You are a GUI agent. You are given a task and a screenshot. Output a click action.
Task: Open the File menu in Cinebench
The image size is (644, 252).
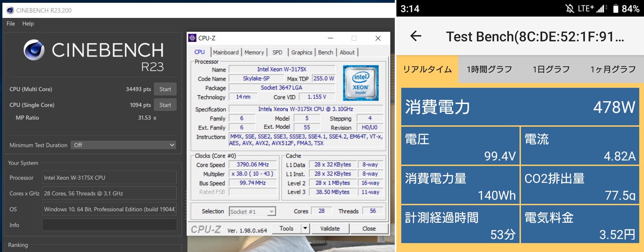[x=11, y=24]
